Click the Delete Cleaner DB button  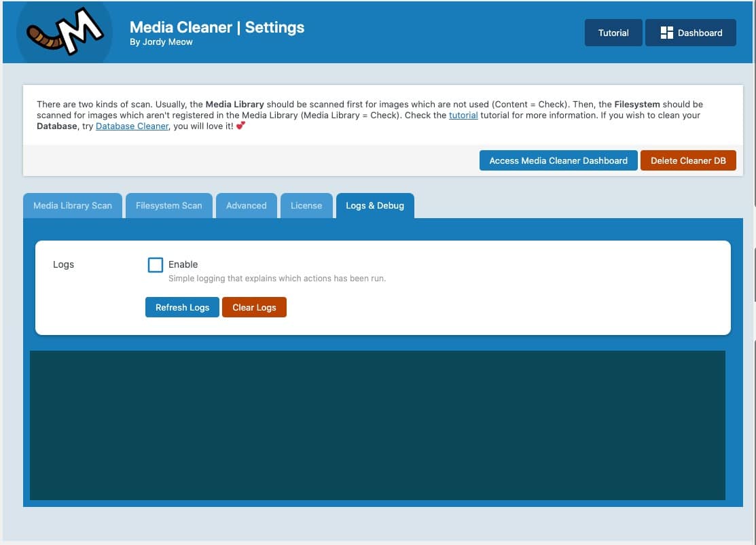coord(688,160)
